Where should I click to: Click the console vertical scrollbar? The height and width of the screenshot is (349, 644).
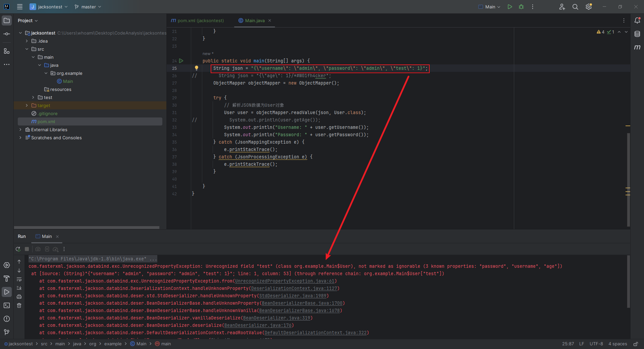[x=628, y=281]
